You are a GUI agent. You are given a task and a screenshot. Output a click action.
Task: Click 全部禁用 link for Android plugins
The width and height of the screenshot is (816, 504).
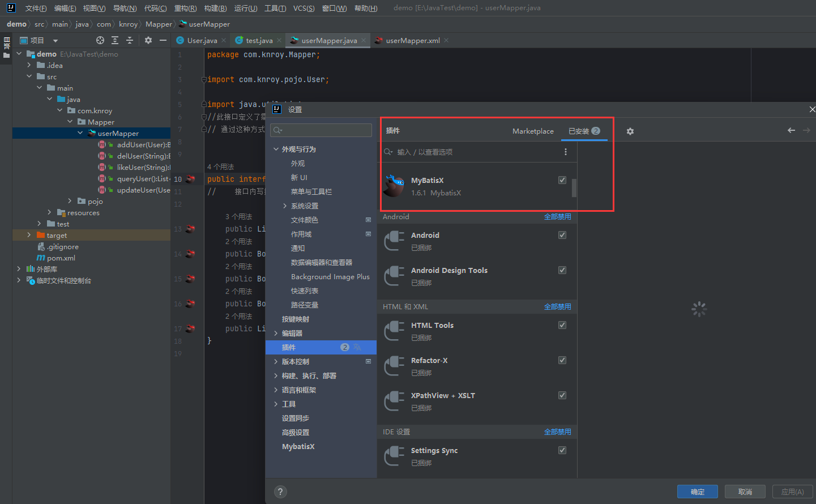click(x=557, y=217)
